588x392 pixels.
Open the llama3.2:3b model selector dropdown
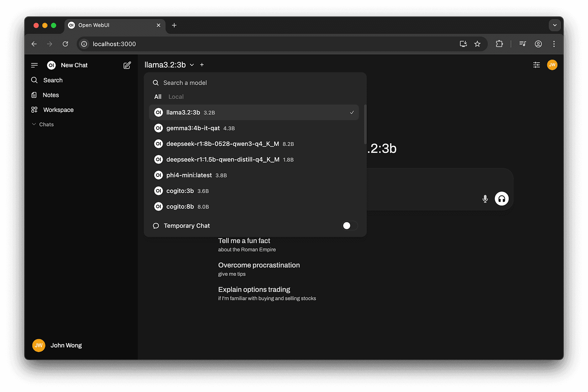pos(169,65)
